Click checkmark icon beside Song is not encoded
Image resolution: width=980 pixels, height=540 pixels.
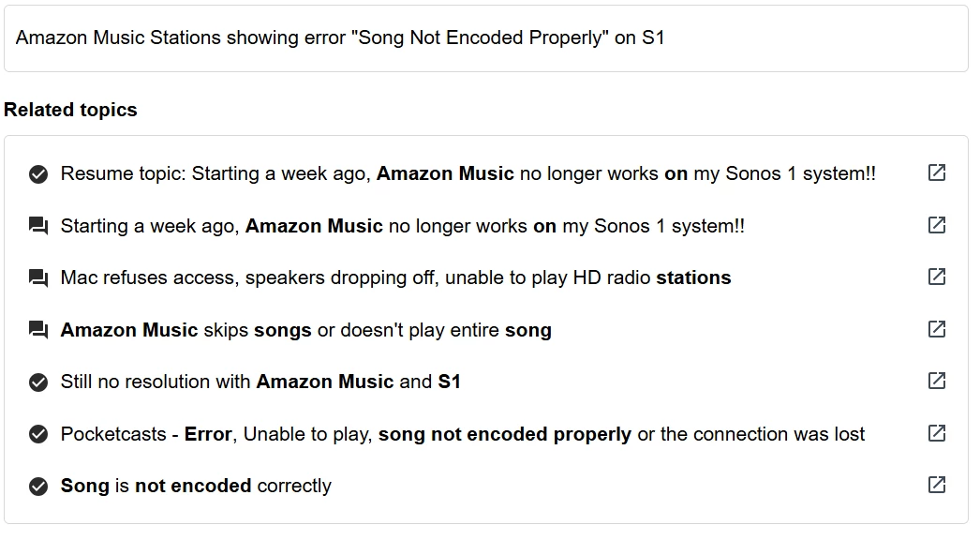tap(38, 487)
